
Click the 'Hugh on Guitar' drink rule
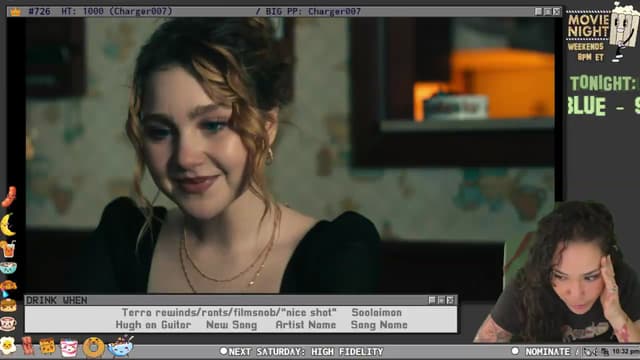click(x=153, y=325)
